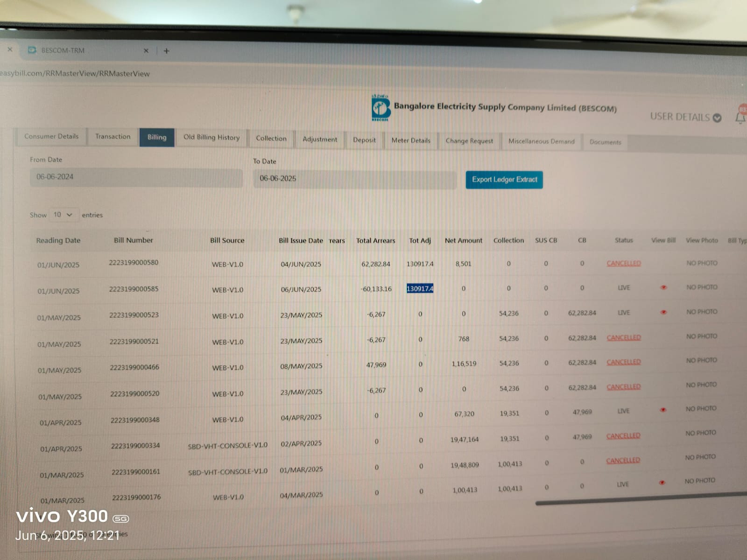The height and width of the screenshot is (560, 747).
Task: Switch to the Adjustment tab
Action: pos(320,139)
